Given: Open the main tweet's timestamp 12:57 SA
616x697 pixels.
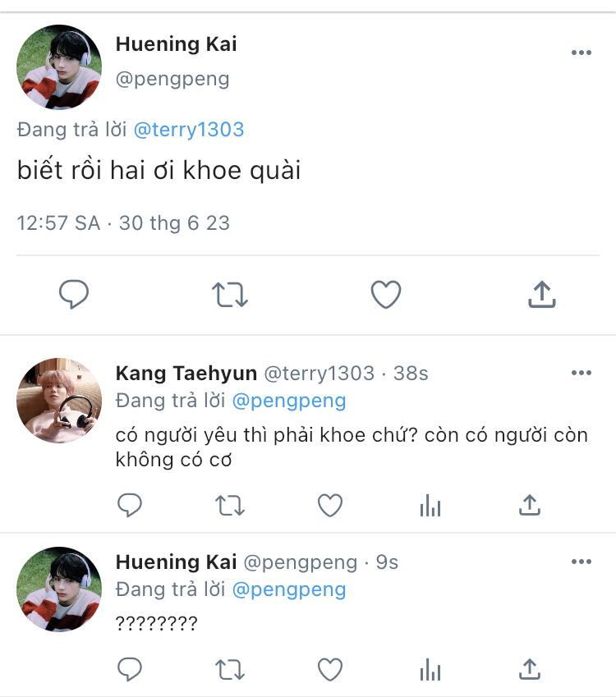Looking at the screenshot, I should (x=58, y=223).
